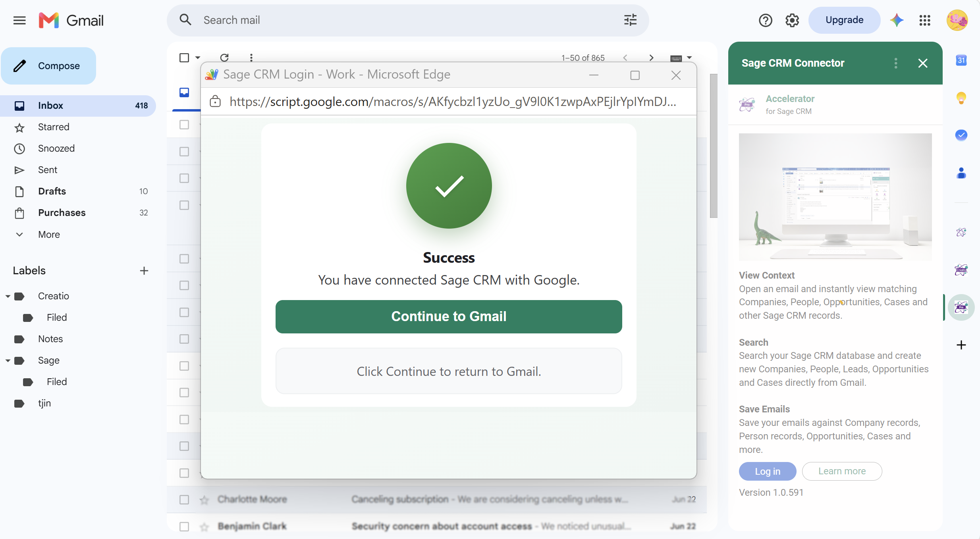The width and height of the screenshot is (980, 539).
Task: Open the Inbox folder
Action: pos(78,106)
